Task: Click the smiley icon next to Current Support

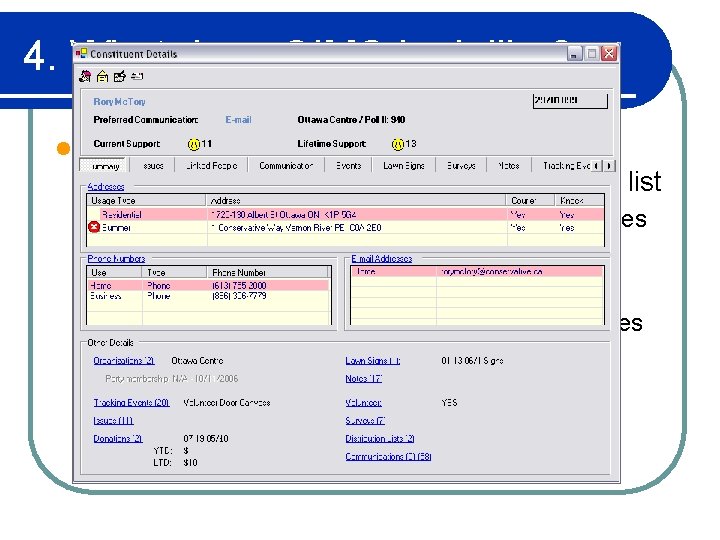Action: point(194,144)
